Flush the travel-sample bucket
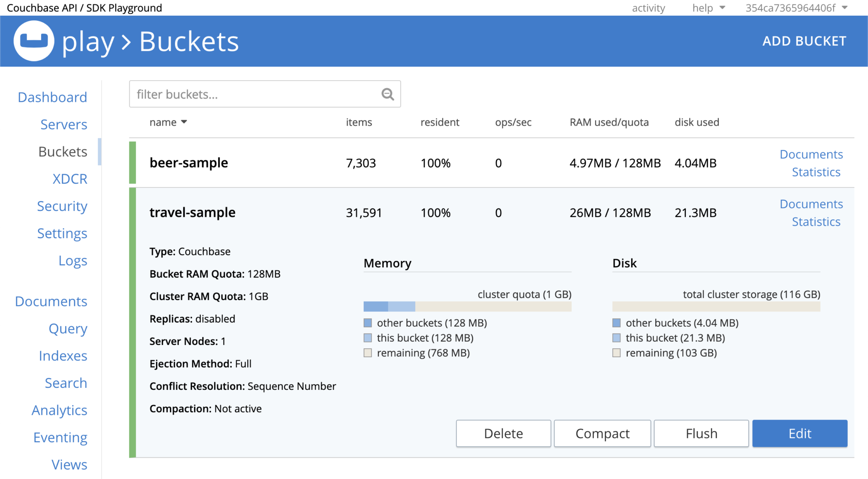868x479 pixels. 701,433
